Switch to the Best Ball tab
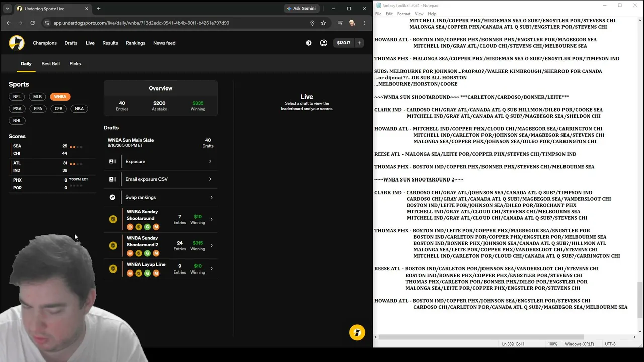Image resolution: width=644 pixels, height=362 pixels. coord(50,64)
